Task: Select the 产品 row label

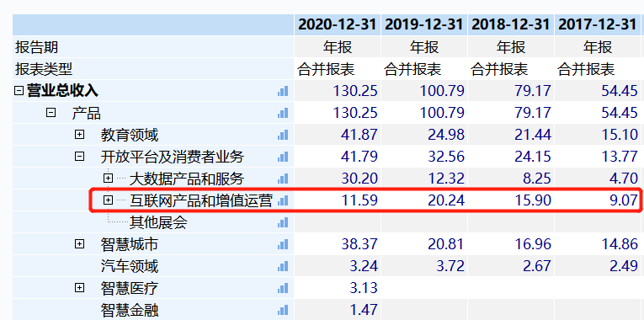Action: click(86, 113)
